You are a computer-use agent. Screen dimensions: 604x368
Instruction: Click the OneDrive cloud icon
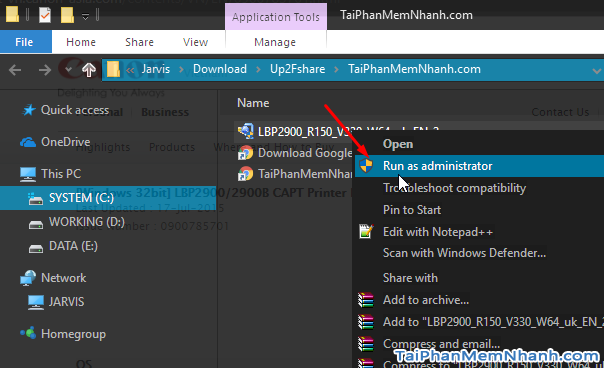coord(28,142)
